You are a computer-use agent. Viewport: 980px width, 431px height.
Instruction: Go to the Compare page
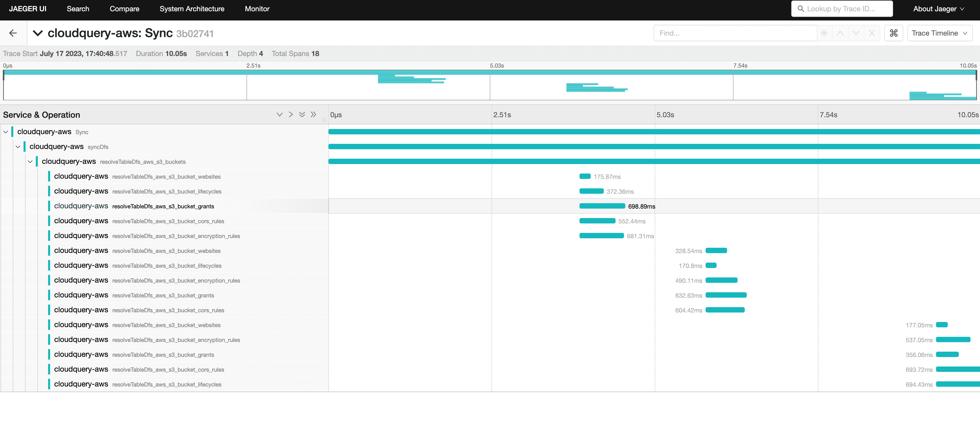click(124, 9)
